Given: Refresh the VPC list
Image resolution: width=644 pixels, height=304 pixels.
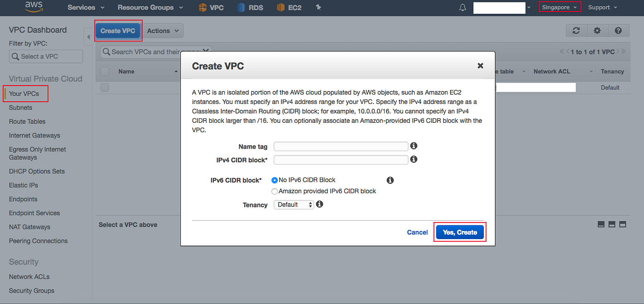Looking at the screenshot, I should coord(576,30).
